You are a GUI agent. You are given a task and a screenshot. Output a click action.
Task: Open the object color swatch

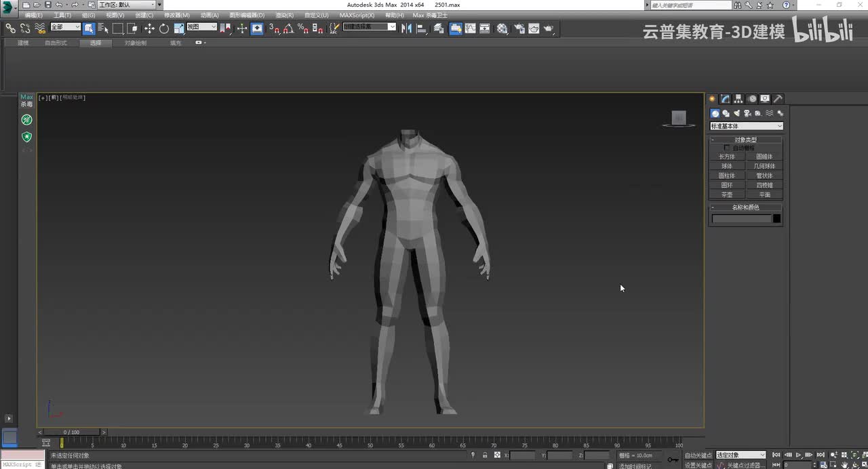776,219
